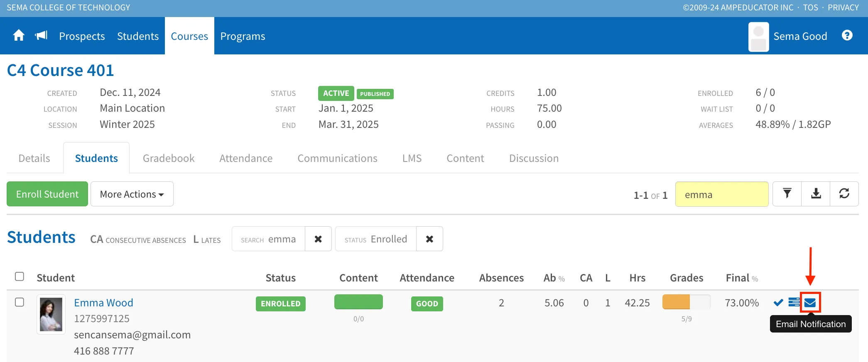This screenshot has width=868, height=362.
Task: Send Email Notification to Emma Wood
Action: coord(810,303)
